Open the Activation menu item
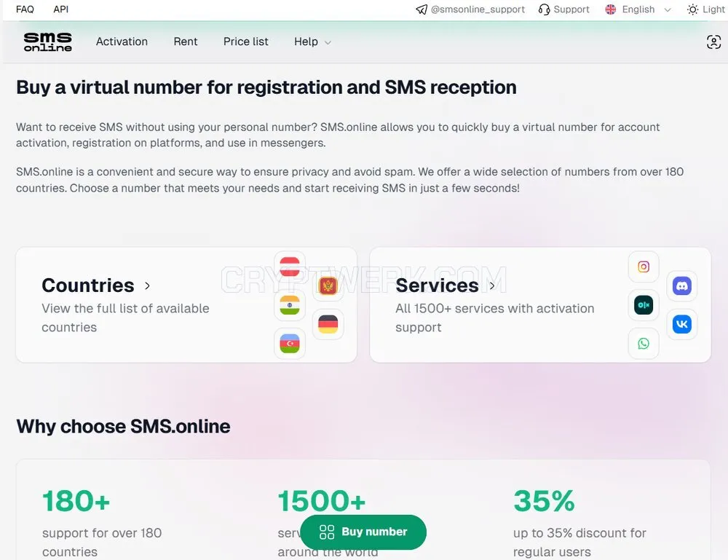This screenshot has height=560, width=728. pos(122,42)
